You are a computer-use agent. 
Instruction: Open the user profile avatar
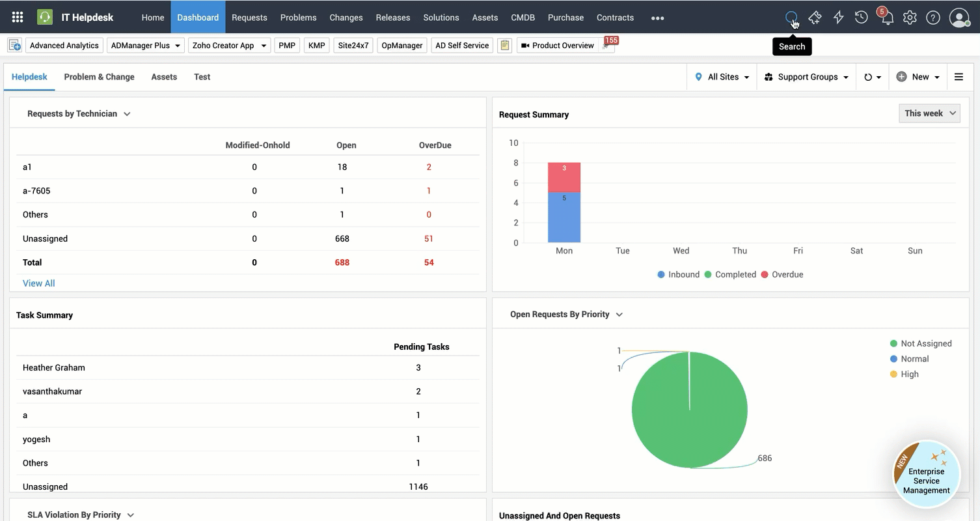959,18
